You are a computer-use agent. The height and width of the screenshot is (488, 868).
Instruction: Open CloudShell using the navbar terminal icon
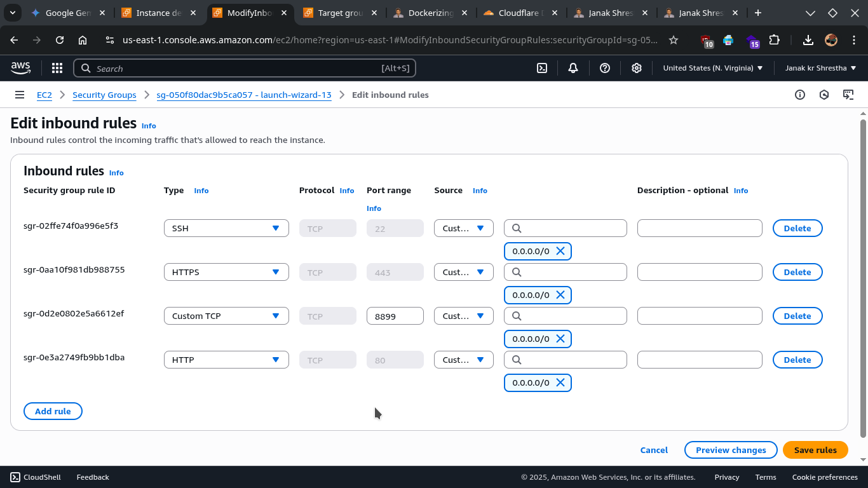click(542, 68)
